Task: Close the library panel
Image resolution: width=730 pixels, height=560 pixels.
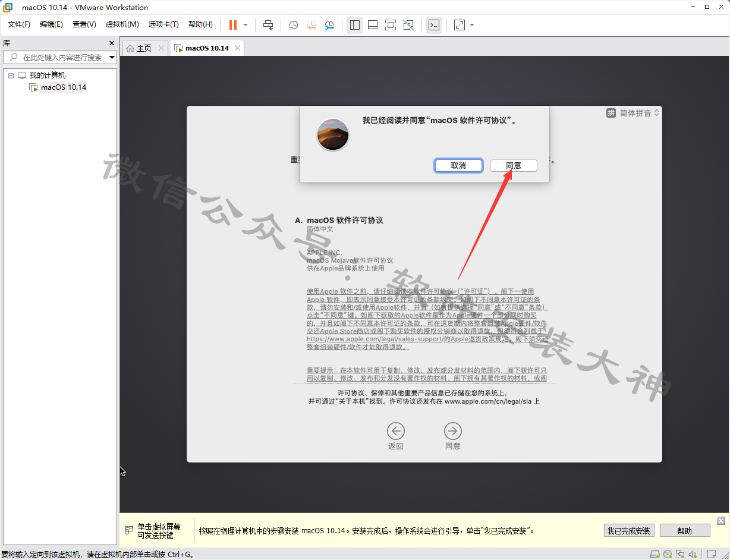Action: pyautogui.click(x=112, y=43)
